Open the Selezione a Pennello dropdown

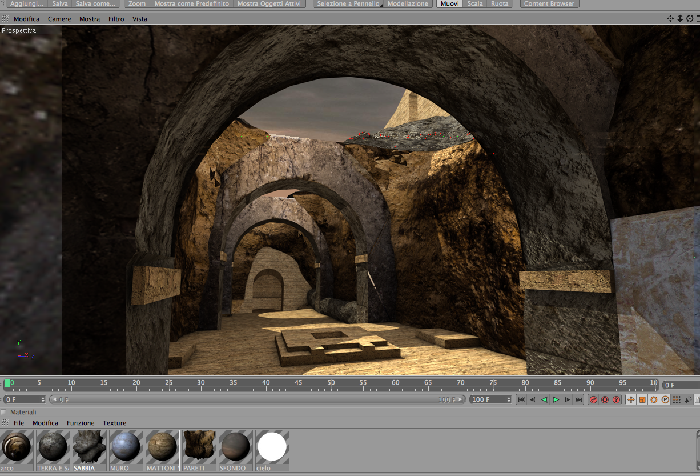348,4
